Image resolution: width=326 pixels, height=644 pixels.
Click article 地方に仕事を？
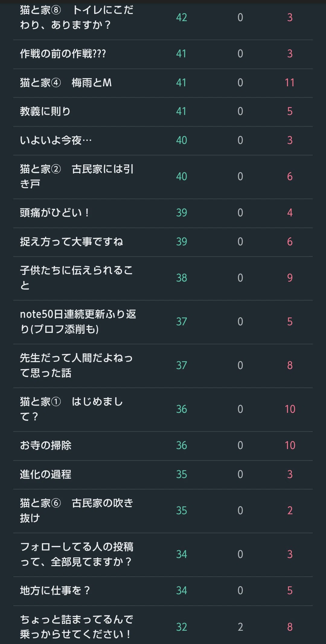tap(55, 591)
